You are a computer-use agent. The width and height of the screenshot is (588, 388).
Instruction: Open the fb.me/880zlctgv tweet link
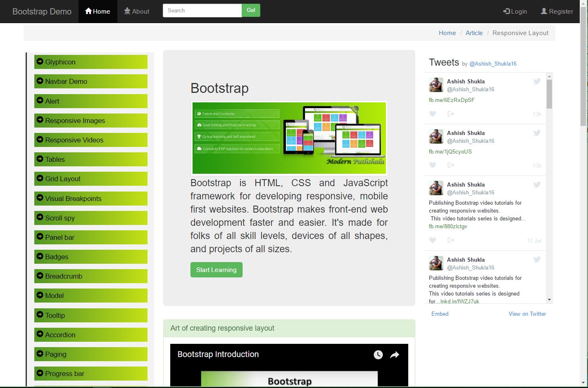tap(448, 226)
